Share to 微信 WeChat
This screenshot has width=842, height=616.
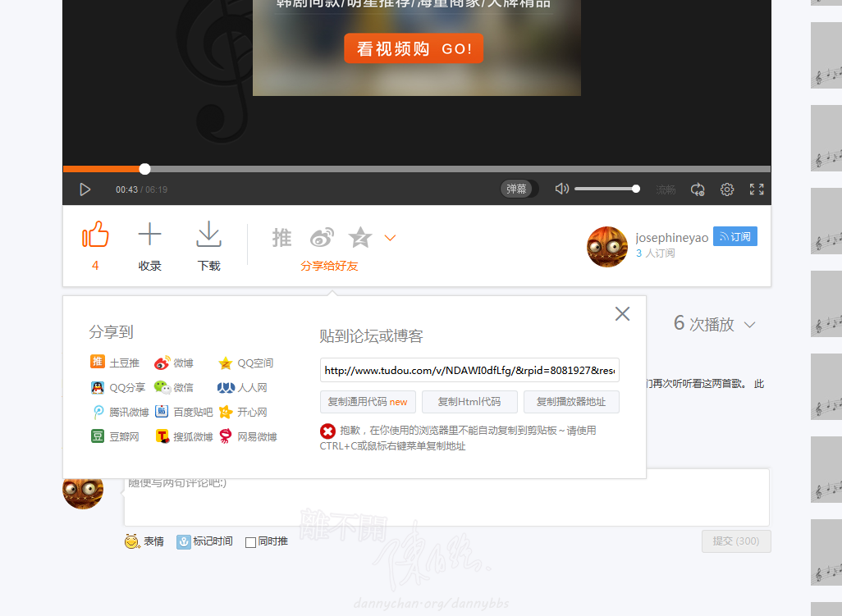[173, 387]
